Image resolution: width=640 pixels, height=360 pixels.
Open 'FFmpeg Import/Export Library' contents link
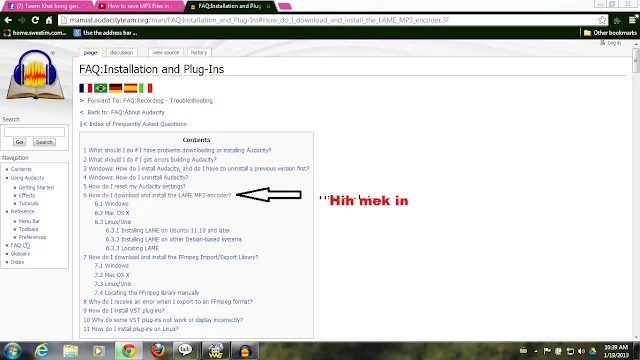(x=171, y=257)
